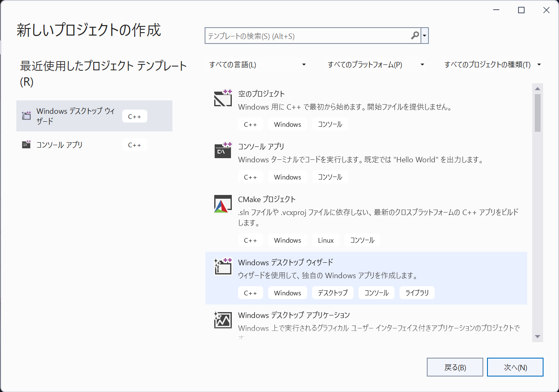
Task: Choose recent template コンソール アプリ
Action: [x=94, y=145]
